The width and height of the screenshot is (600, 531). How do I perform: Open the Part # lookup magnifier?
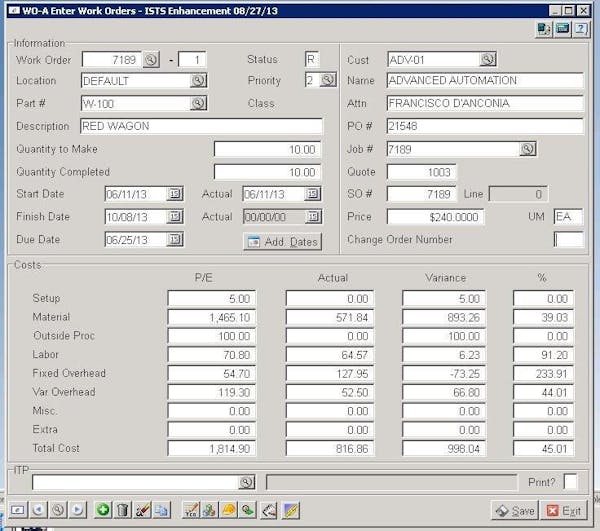click(198, 103)
